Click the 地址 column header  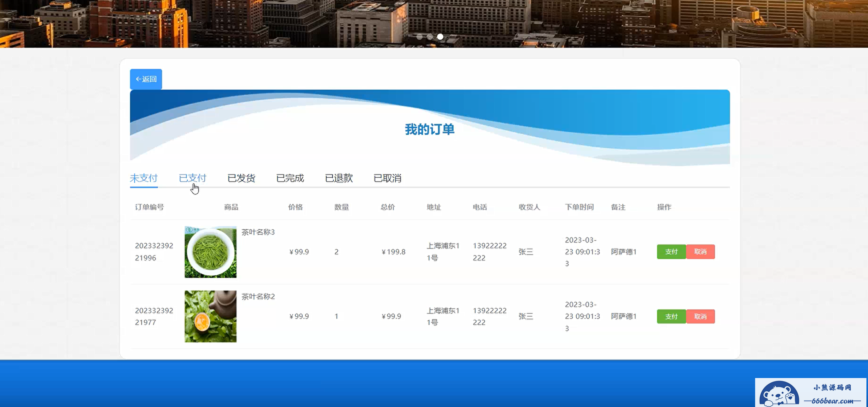434,207
